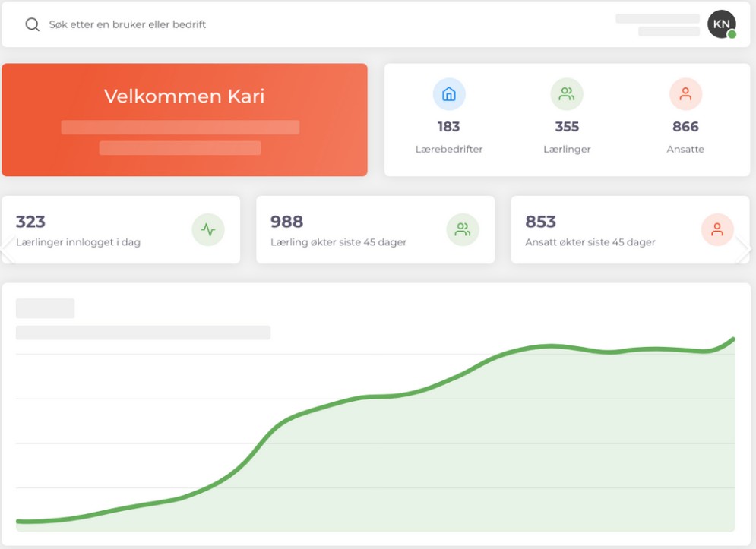Select the 183 Lærebedrifter count
Viewport: 756px width, 549px height.
pyautogui.click(x=450, y=128)
